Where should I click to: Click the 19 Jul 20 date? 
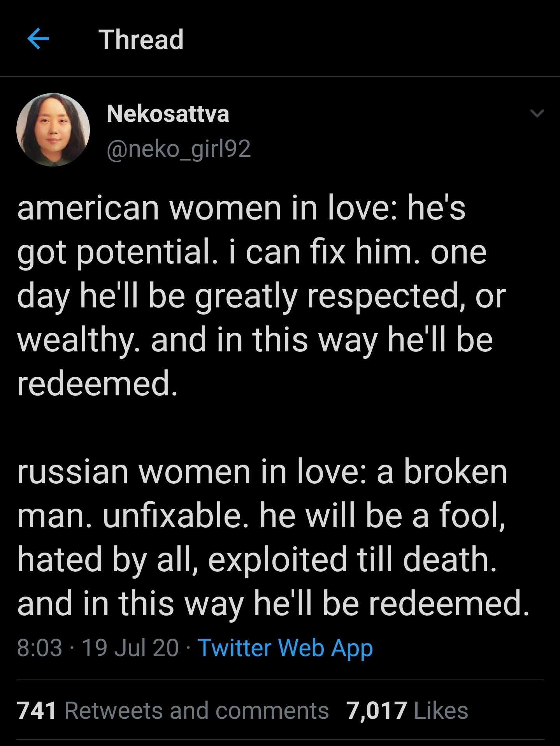(130, 648)
